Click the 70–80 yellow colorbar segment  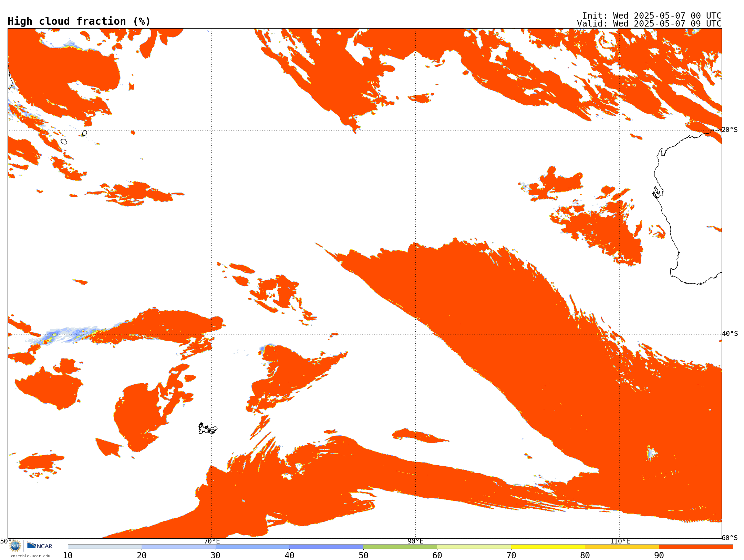tap(548, 547)
